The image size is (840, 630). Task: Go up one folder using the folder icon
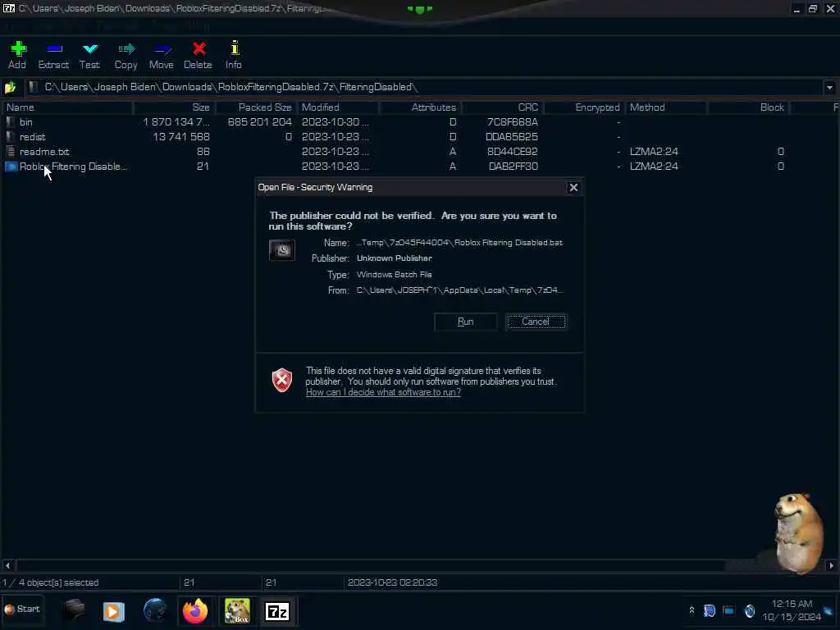tap(10, 87)
